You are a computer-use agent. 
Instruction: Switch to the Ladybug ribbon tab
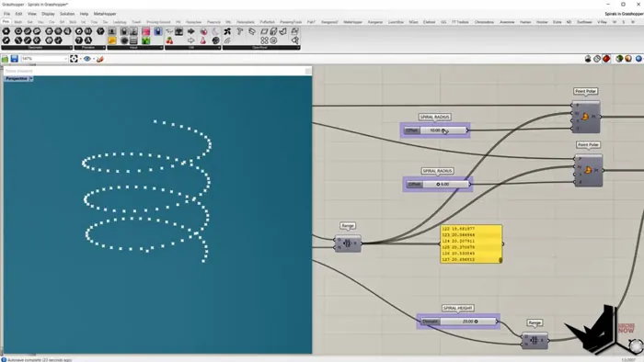coord(120,22)
